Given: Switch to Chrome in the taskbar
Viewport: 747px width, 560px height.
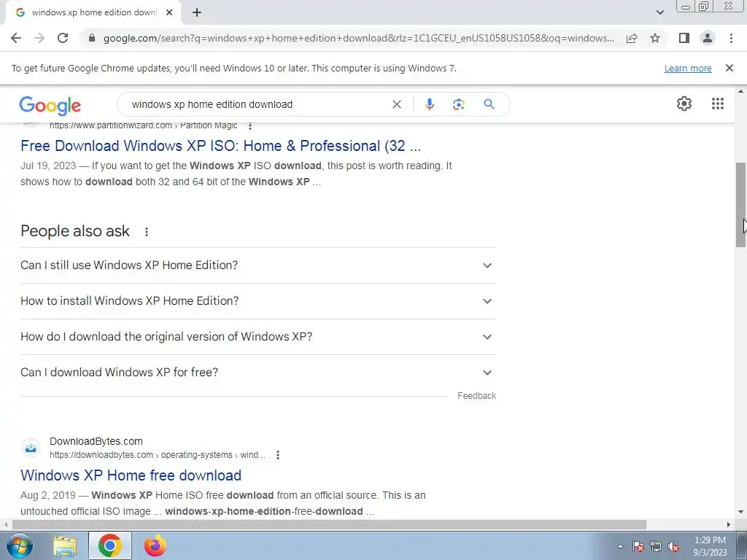Looking at the screenshot, I should click(x=110, y=545).
